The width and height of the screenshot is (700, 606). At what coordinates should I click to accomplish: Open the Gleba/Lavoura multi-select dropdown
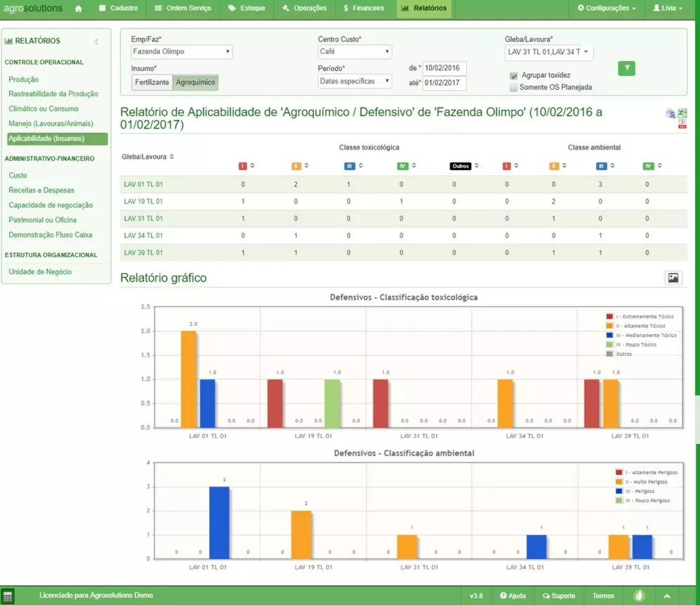coord(548,52)
